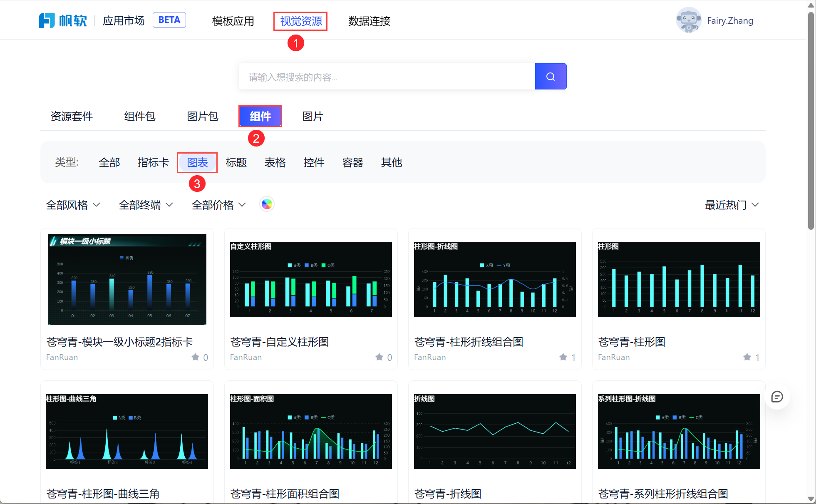Viewport: 816px width, 504px height.
Task: Click the search input field
Action: [387, 77]
